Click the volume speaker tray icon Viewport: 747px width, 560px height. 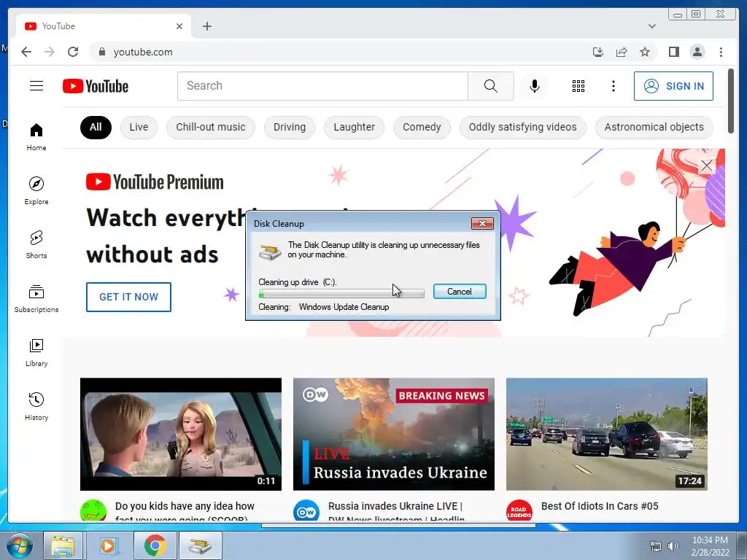pos(673,546)
